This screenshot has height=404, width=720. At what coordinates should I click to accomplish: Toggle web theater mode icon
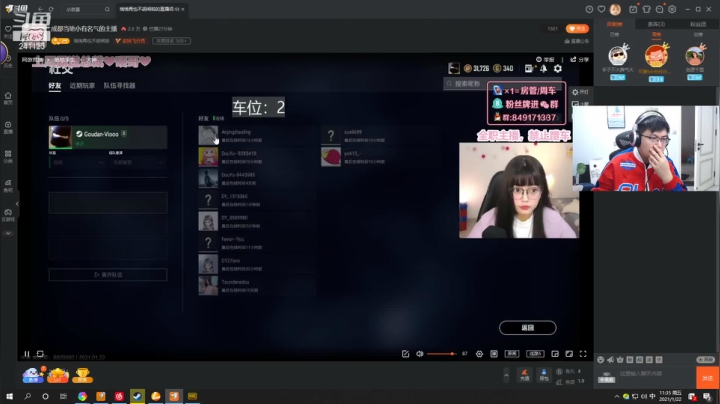(x=569, y=354)
